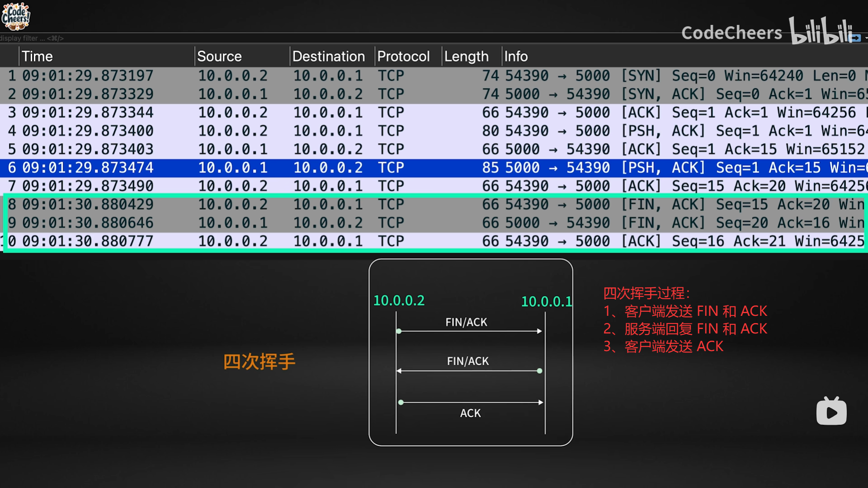This screenshot has height=488, width=868.
Task: Click the orange 四次挥手 title text
Action: point(259,361)
